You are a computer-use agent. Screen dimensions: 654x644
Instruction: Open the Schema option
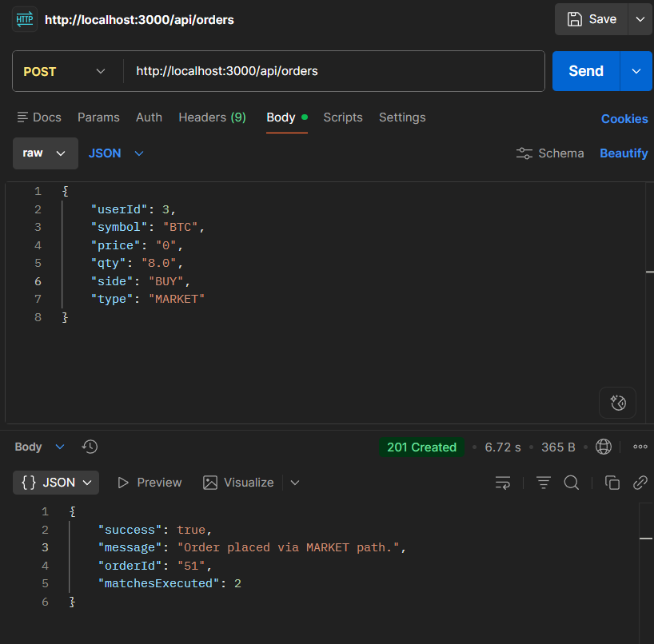[x=550, y=153]
